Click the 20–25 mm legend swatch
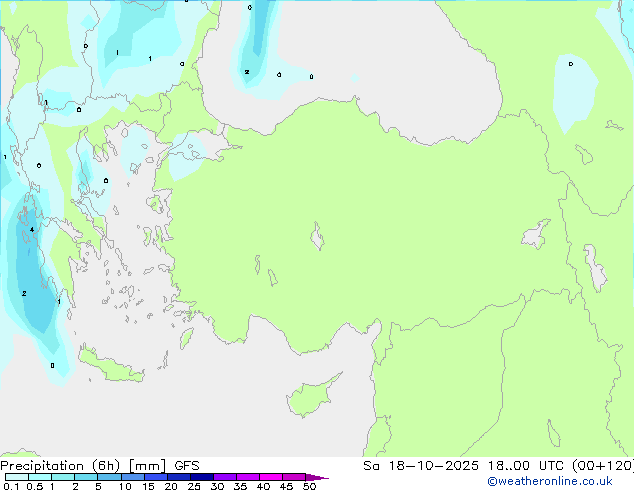 (179, 477)
